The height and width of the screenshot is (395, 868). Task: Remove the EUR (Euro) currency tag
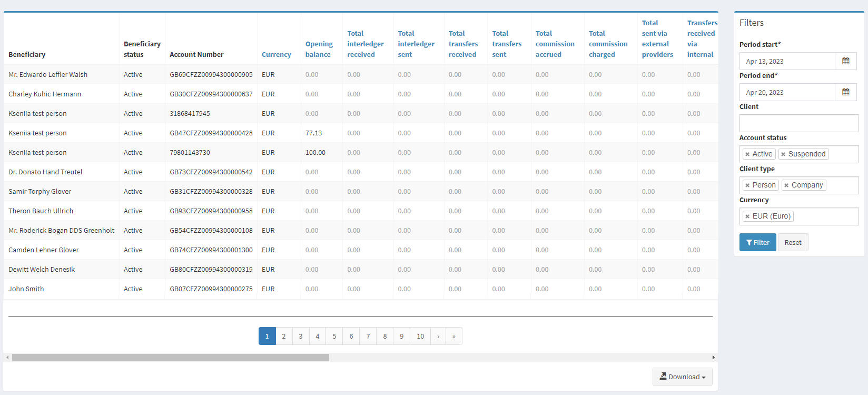tap(747, 216)
